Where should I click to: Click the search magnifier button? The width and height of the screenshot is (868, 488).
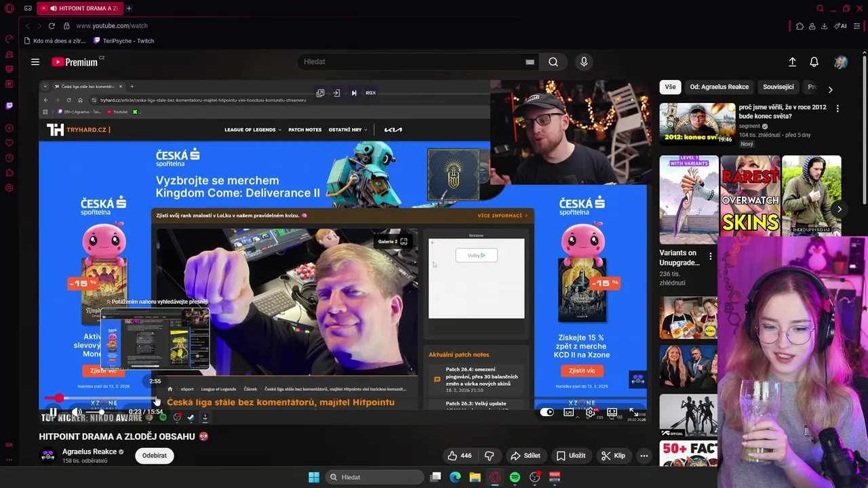[x=553, y=62]
